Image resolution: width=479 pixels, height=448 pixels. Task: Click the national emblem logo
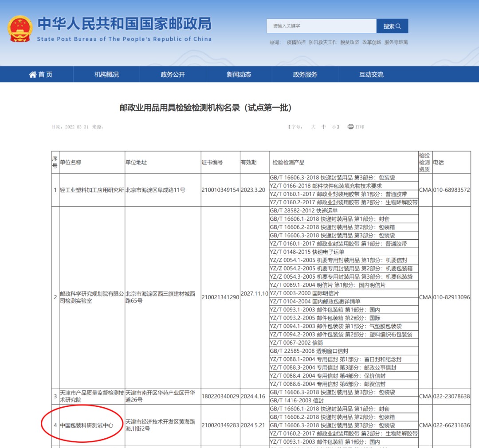point(20,29)
